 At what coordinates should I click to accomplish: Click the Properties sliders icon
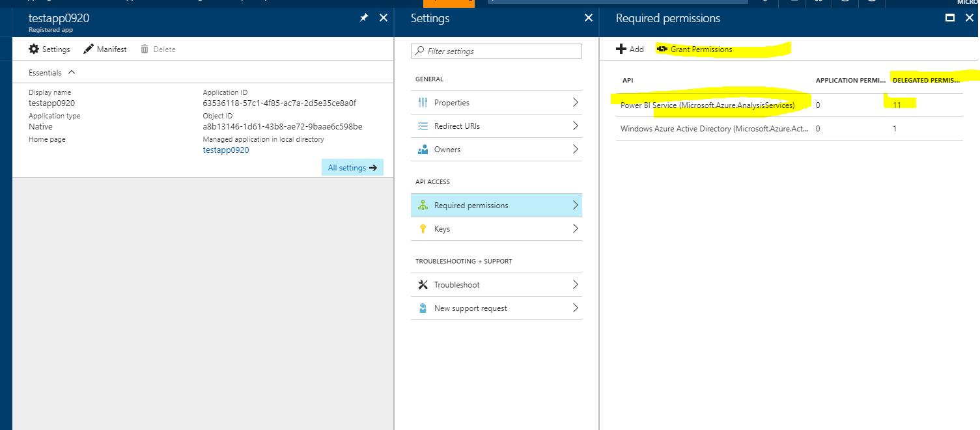423,103
